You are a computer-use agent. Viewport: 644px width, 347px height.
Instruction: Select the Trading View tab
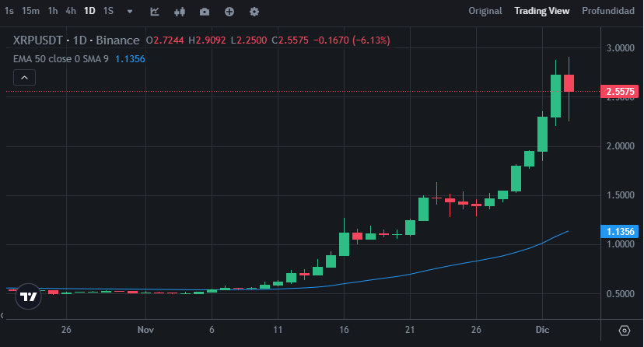(542, 11)
